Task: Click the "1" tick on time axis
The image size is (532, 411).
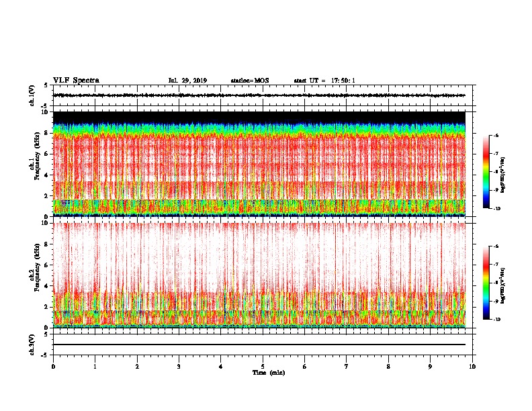Action: coord(95,367)
